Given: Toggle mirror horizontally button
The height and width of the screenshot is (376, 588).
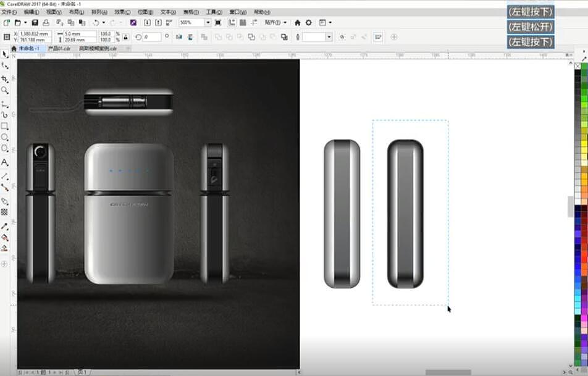Looking at the screenshot, I should pyautogui.click(x=179, y=37).
